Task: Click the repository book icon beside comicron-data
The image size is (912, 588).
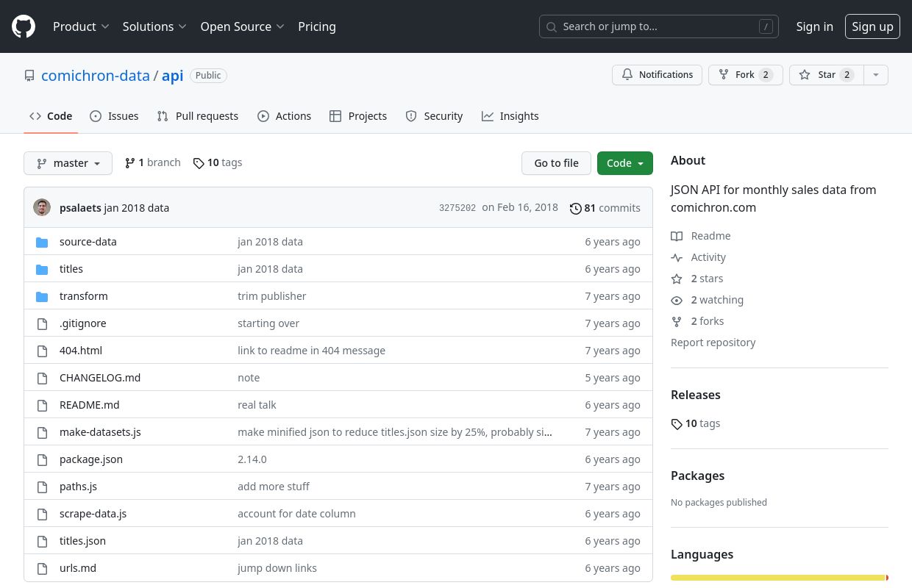Action: [x=29, y=76]
